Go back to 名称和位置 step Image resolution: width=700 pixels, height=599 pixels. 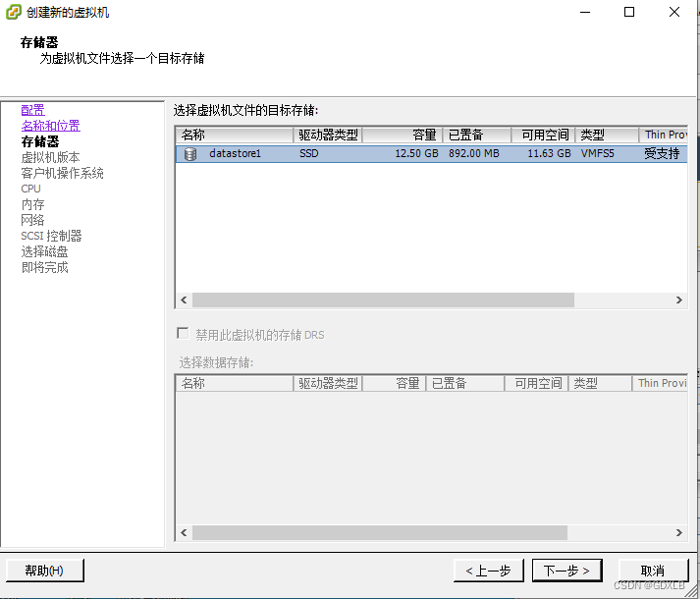coord(51,126)
